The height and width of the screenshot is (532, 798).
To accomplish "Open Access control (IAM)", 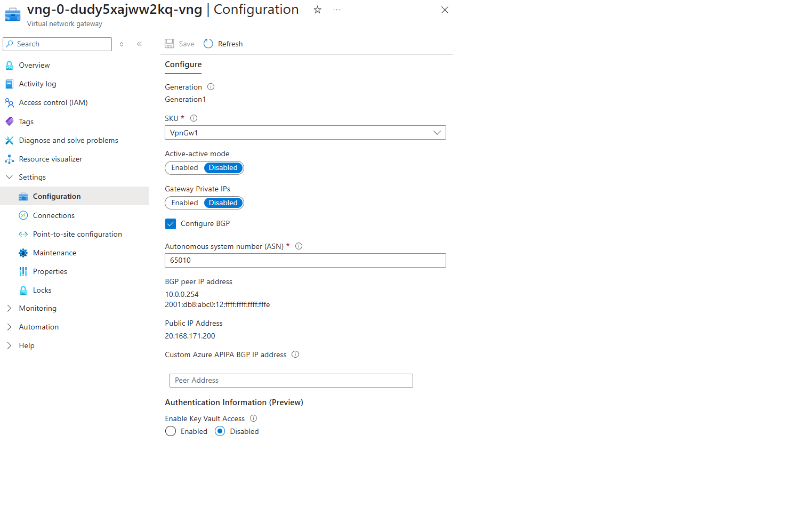I will click(x=53, y=102).
